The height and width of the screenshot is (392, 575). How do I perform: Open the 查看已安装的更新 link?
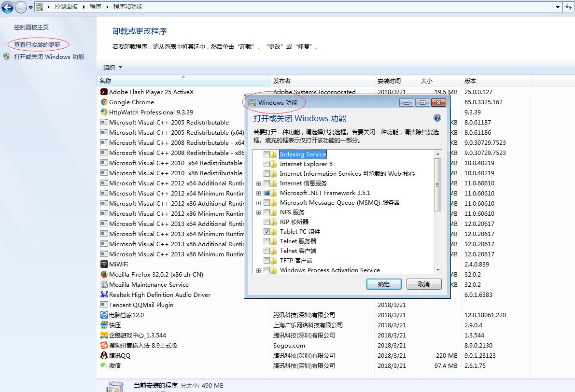click(37, 45)
